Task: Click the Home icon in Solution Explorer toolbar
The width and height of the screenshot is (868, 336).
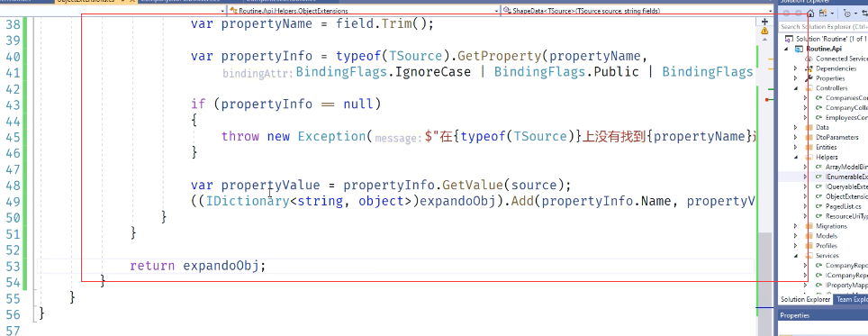Action: 811,13
